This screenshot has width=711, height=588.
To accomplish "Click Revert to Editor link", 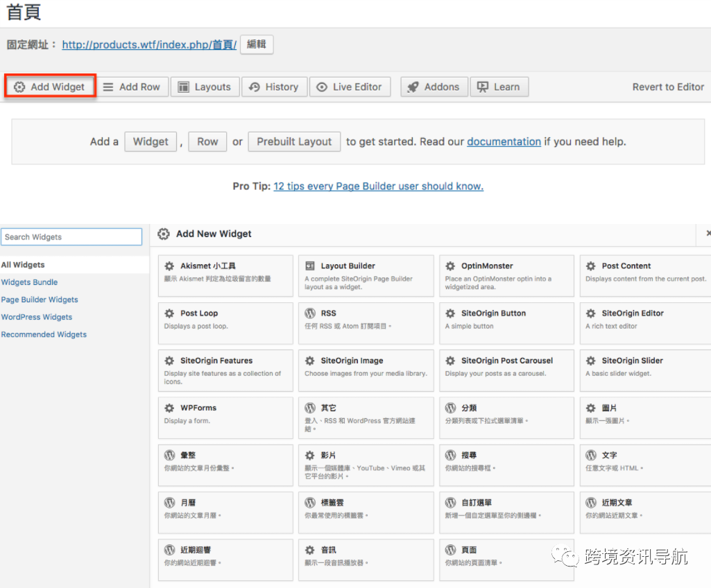I will [668, 87].
